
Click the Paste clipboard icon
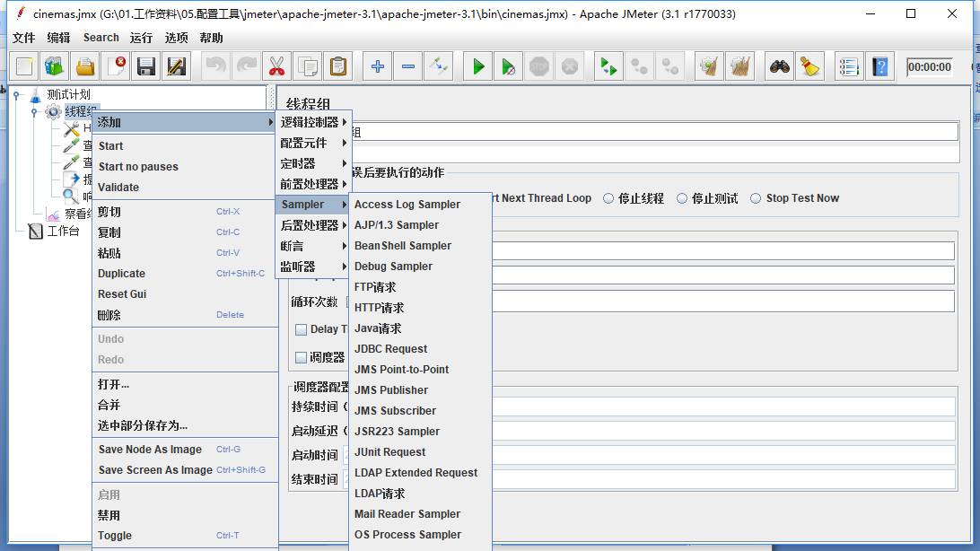click(x=338, y=66)
